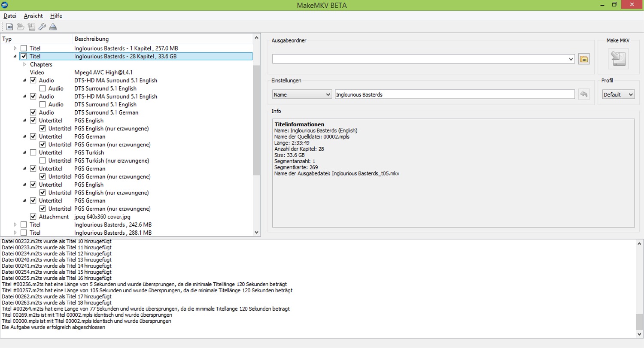Screen dimensions: 644x348
Task: Open the Ausgabeordner dropdown arrow
Action: coord(571,59)
